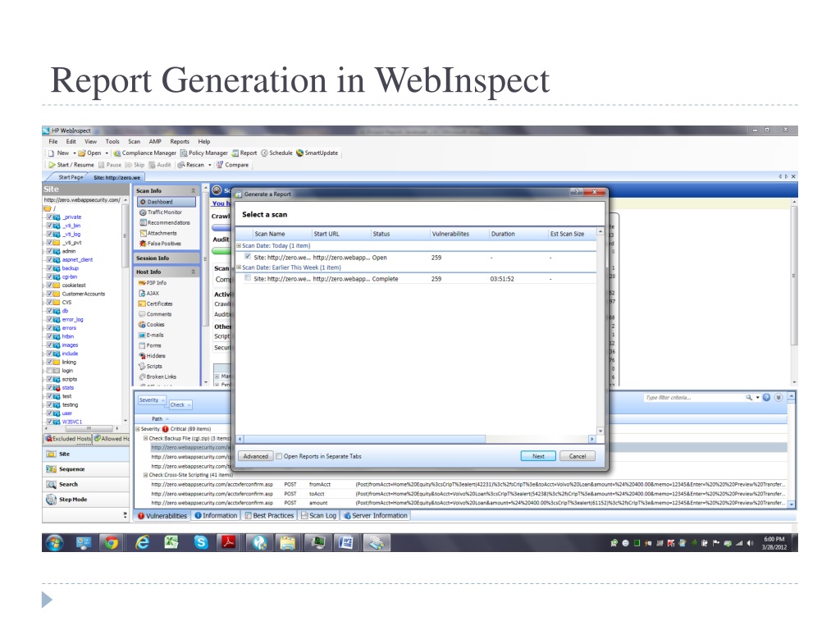Launch SmartUpdate from toolbar
Screen dimensions: 840x630
pyautogui.click(x=317, y=153)
